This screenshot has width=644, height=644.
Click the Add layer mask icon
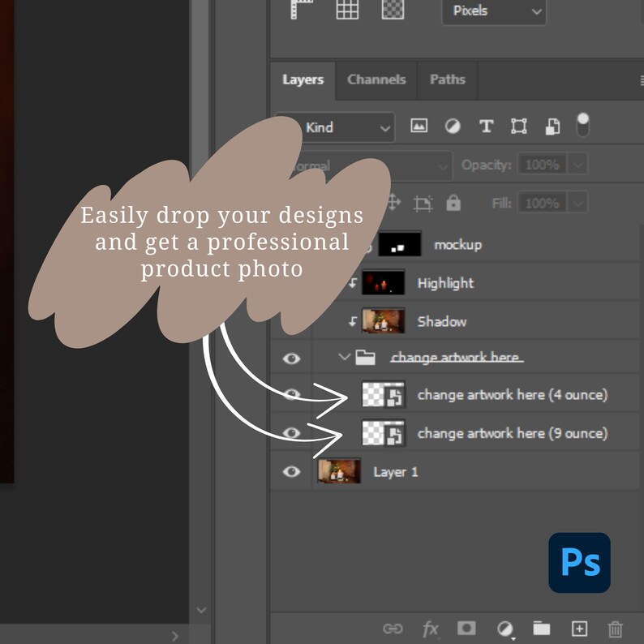(x=466, y=628)
